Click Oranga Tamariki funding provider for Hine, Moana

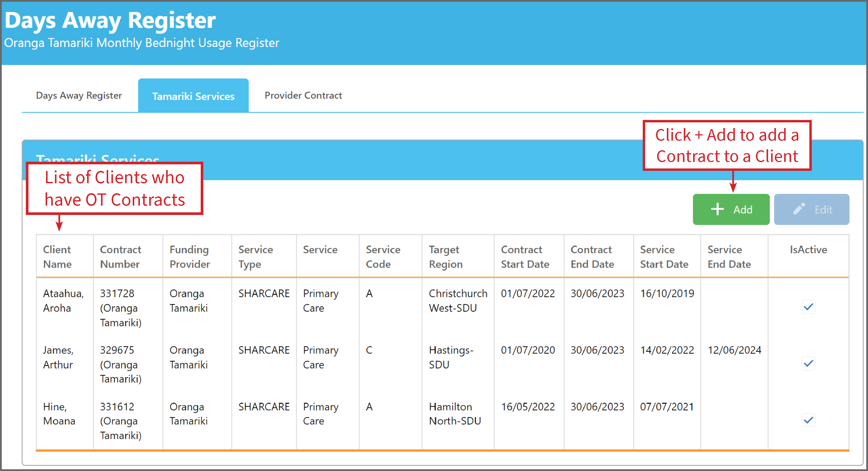pyautogui.click(x=188, y=414)
